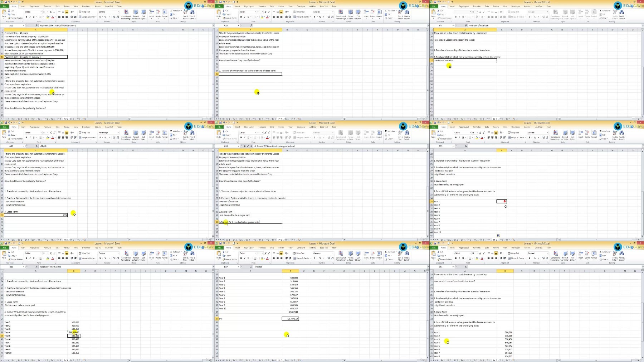The height and width of the screenshot is (362, 644).
Task: Toggle Italic in the A25 window
Action: pos(245,17)
